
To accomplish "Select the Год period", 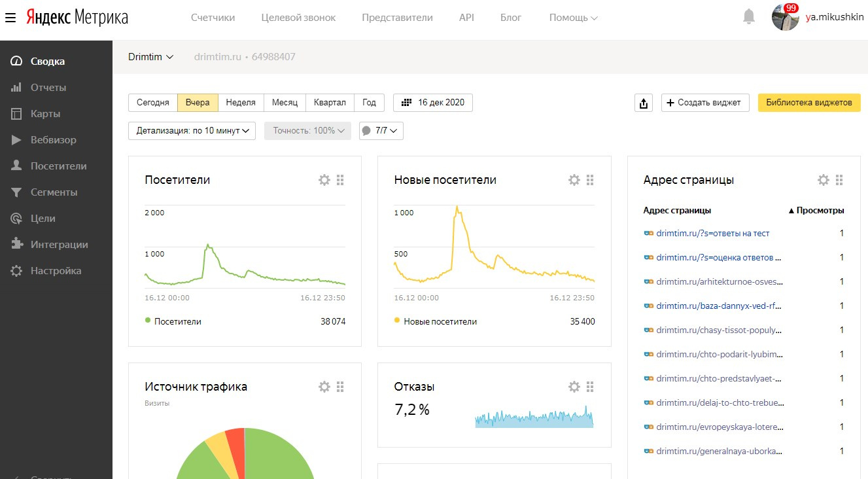I will pos(370,103).
